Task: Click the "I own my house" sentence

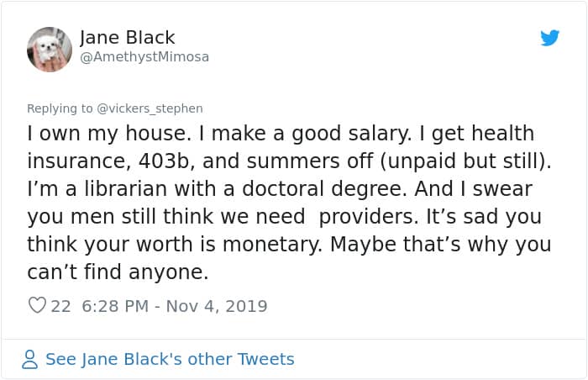Action: point(106,135)
